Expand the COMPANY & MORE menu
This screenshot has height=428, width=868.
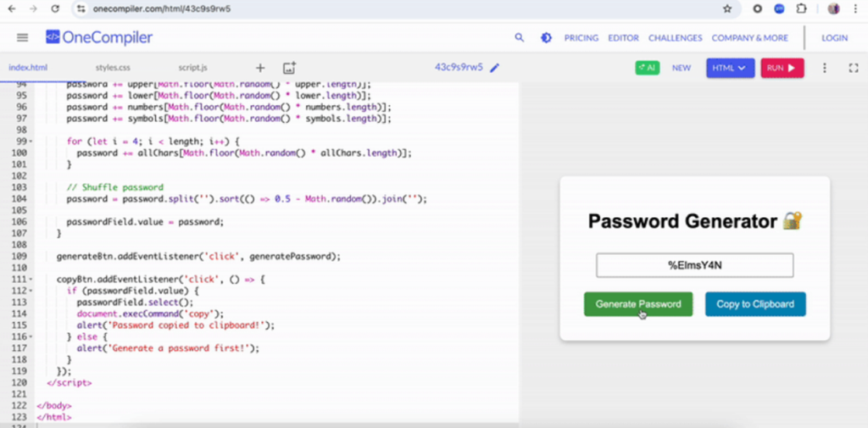pyautogui.click(x=749, y=38)
